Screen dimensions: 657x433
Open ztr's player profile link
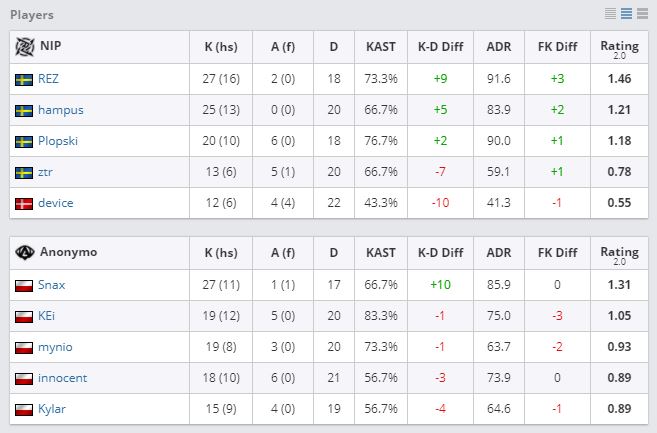point(46,172)
